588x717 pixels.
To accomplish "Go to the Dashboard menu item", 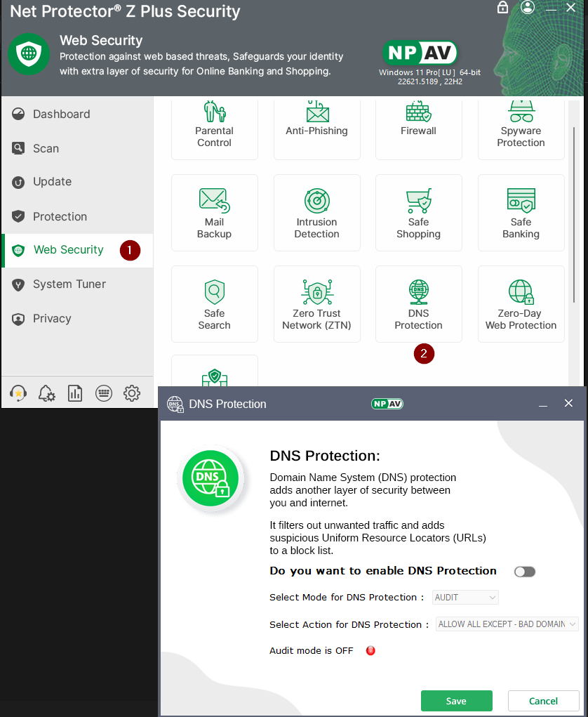I will click(61, 114).
